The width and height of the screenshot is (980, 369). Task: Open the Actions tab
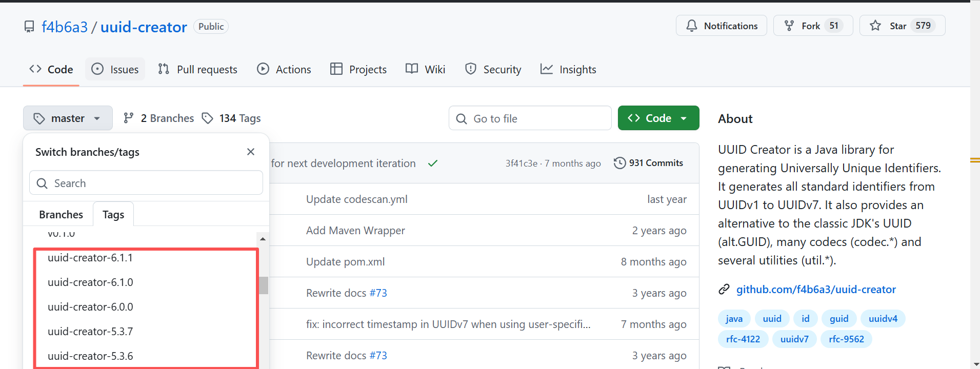[284, 69]
